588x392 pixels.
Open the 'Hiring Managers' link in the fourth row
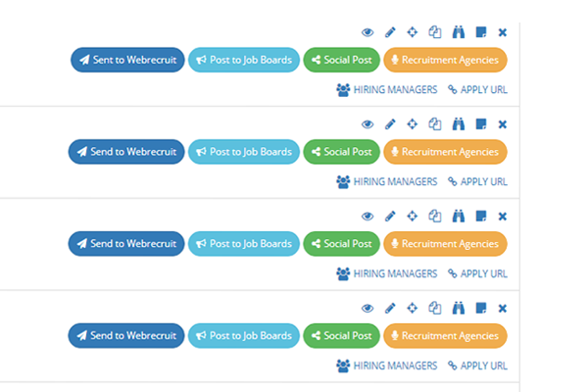[x=386, y=367]
